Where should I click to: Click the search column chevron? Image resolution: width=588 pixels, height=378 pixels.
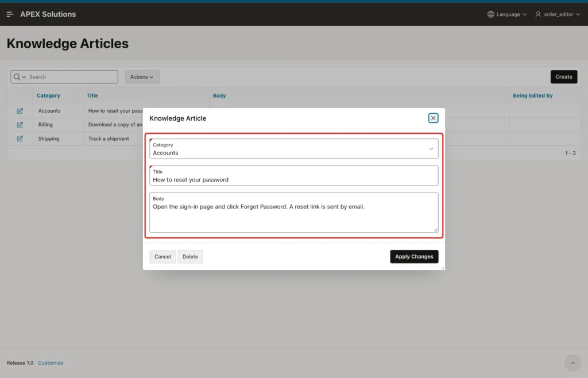tap(24, 77)
